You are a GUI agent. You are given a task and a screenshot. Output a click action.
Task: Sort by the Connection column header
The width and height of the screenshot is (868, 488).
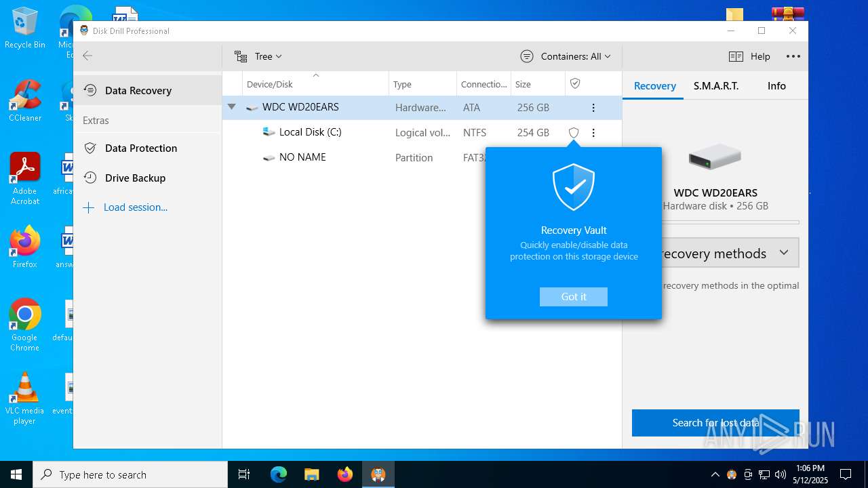click(484, 84)
